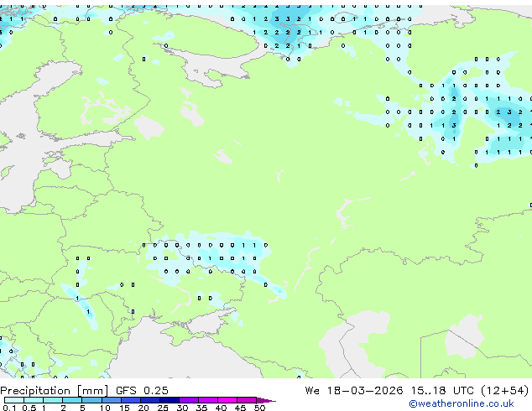Click the 1–2 mm legend color box
The height and width of the screenshot is (411, 532).
(53, 400)
